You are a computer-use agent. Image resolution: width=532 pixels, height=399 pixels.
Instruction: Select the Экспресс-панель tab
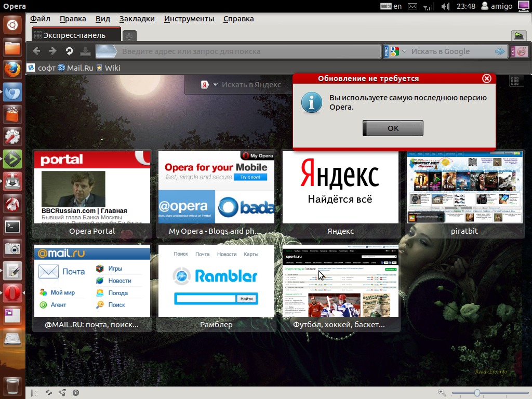[76, 35]
